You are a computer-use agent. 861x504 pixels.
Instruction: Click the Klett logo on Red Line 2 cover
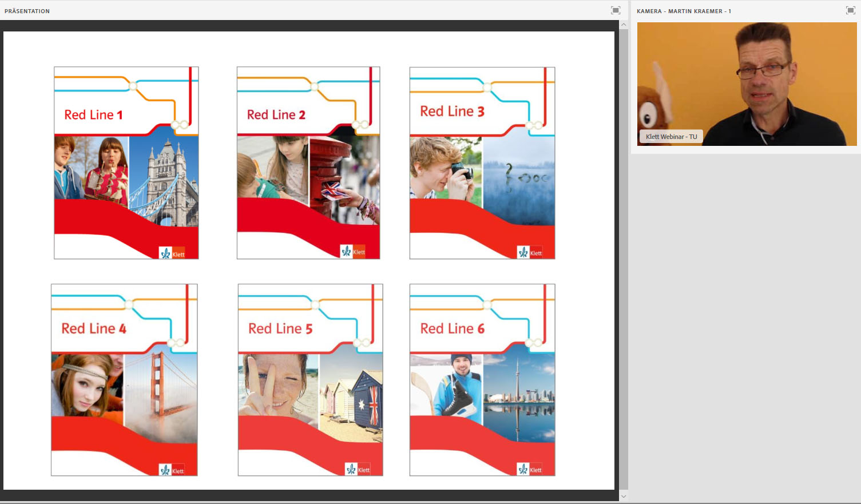click(x=352, y=252)
